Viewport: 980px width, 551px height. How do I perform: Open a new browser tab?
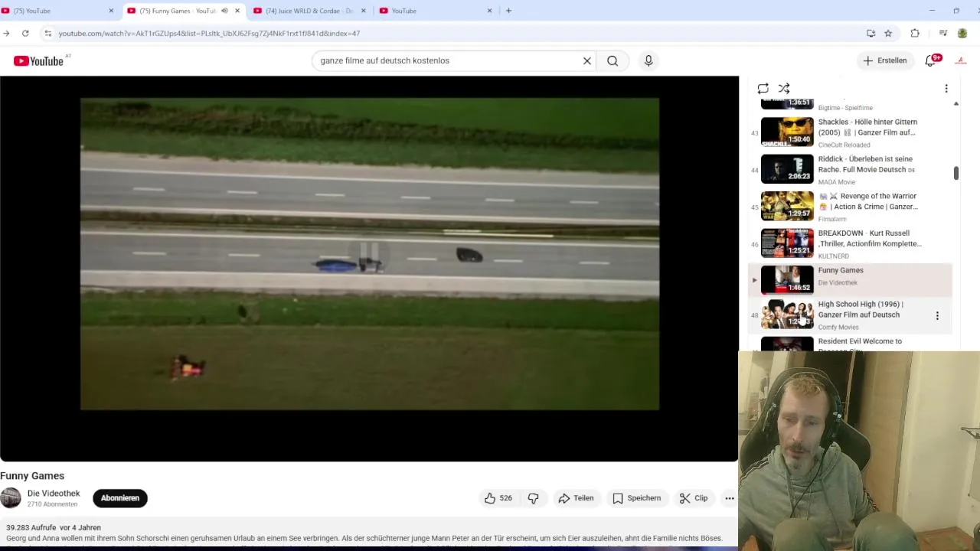click(x=508, y=11)
